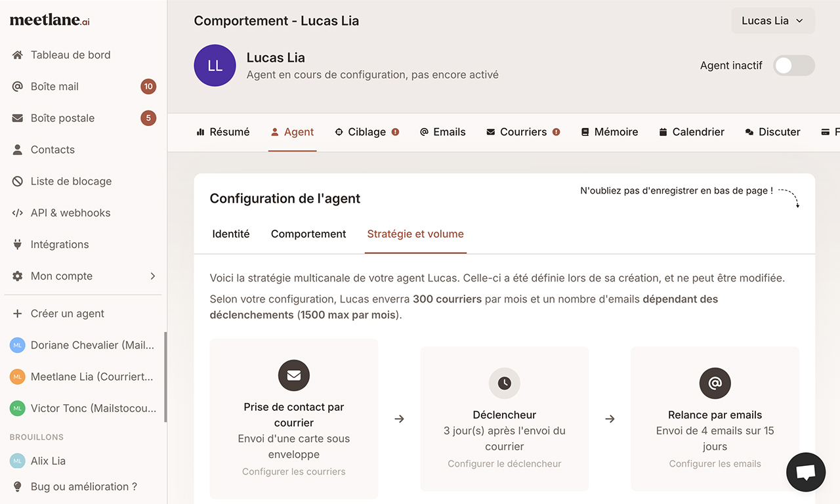
Task: Open Boîte mail with 10 unread
Action: click(x=17, y=86)
